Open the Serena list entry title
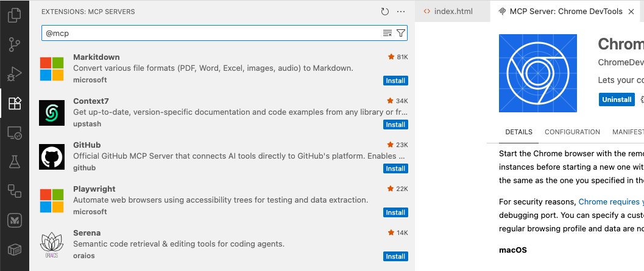The image size is (644, 271). pyautogui.click(x=87, y=233)
